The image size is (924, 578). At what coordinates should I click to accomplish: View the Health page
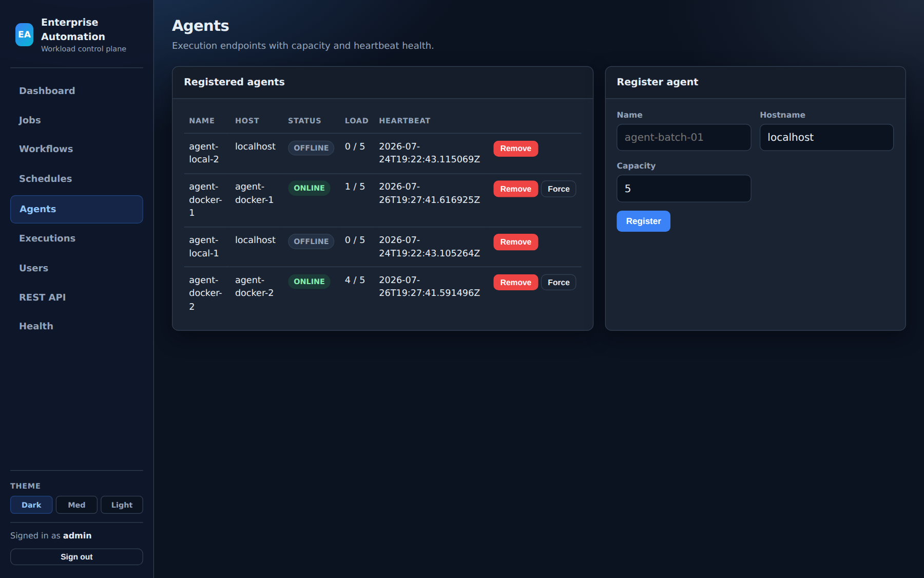pyautogui.click(x=76, y=326)
